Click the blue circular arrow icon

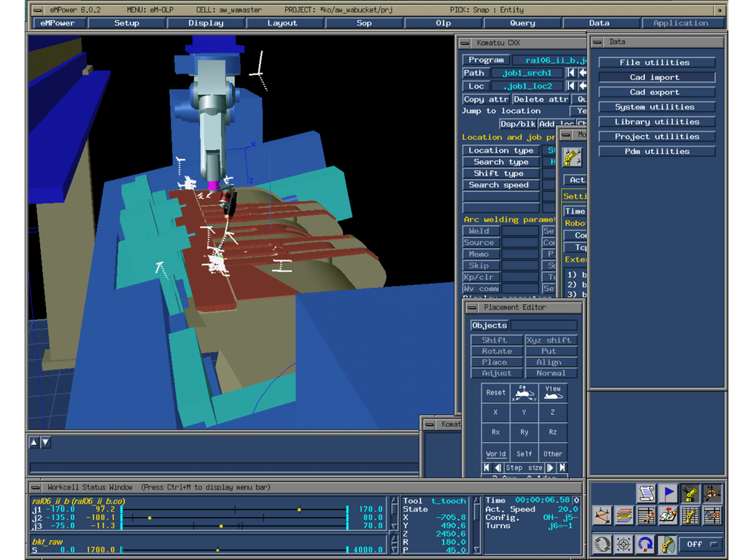[646, 544]
